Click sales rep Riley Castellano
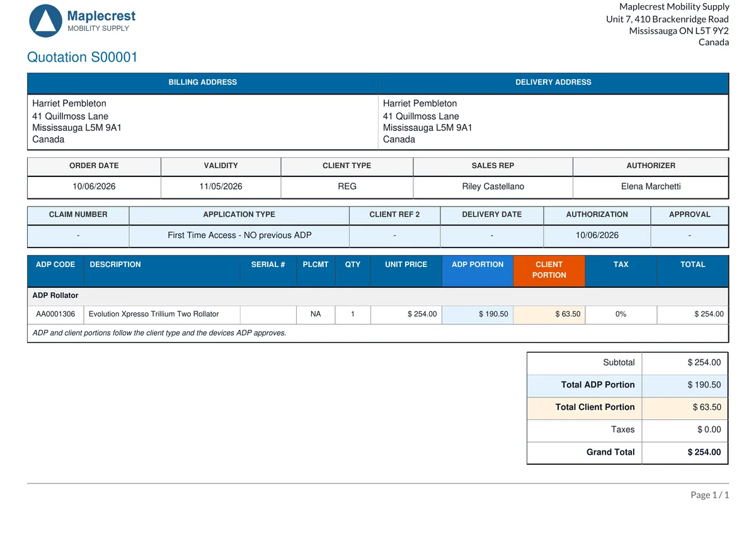The image size is (756, 534). point(493,186)
